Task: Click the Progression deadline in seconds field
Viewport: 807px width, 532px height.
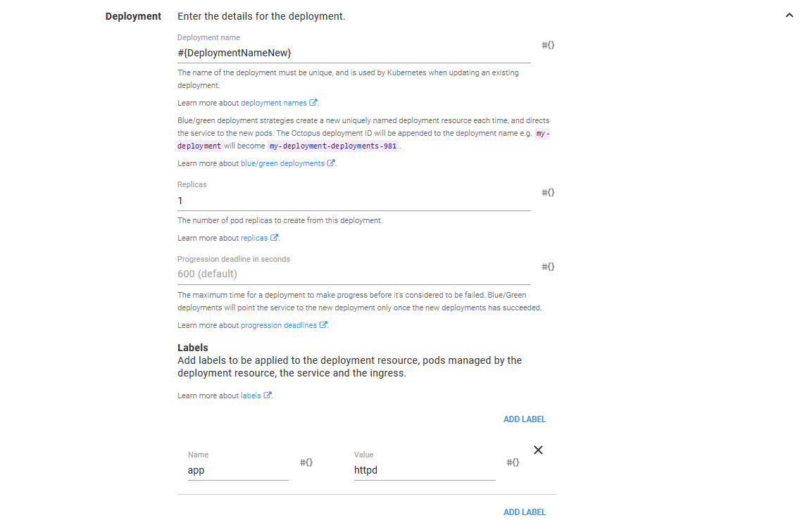Action: 354,274
